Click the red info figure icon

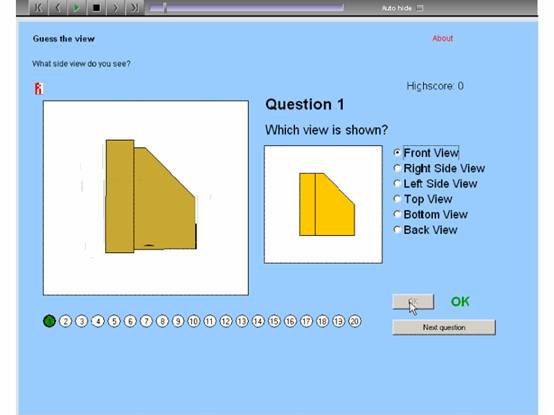coord(39,89)
